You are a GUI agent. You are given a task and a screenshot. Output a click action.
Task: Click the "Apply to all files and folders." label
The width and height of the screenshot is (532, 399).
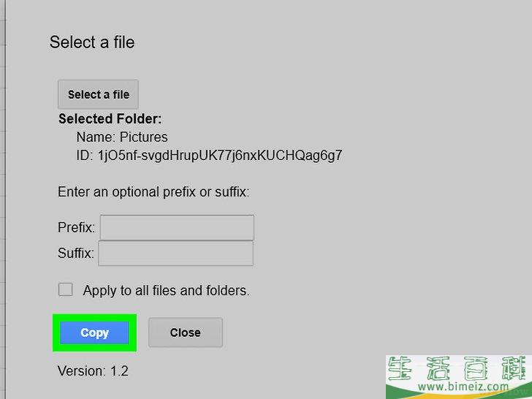[x=166, y=291]
